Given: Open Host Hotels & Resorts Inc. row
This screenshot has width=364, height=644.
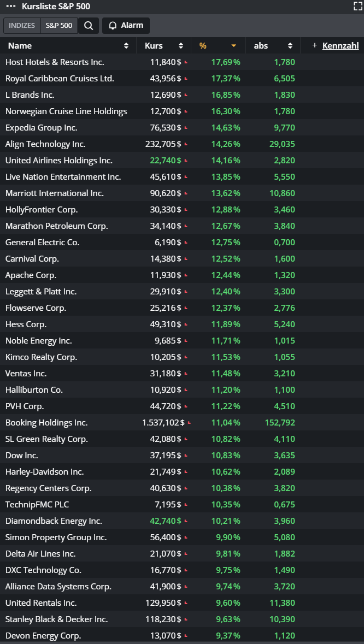Looking at the screenshot, I should tap(182, 62).
